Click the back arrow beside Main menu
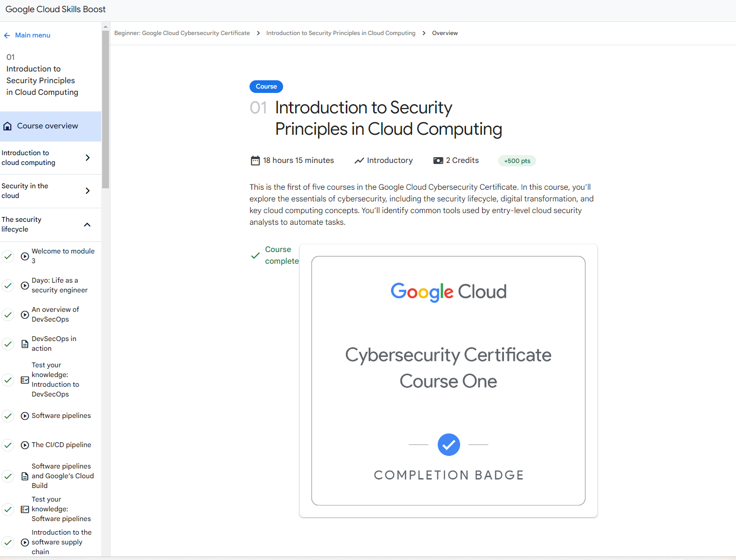Viewport: 736px width, 560px height. pyautogui.click(x=7, y=36)
